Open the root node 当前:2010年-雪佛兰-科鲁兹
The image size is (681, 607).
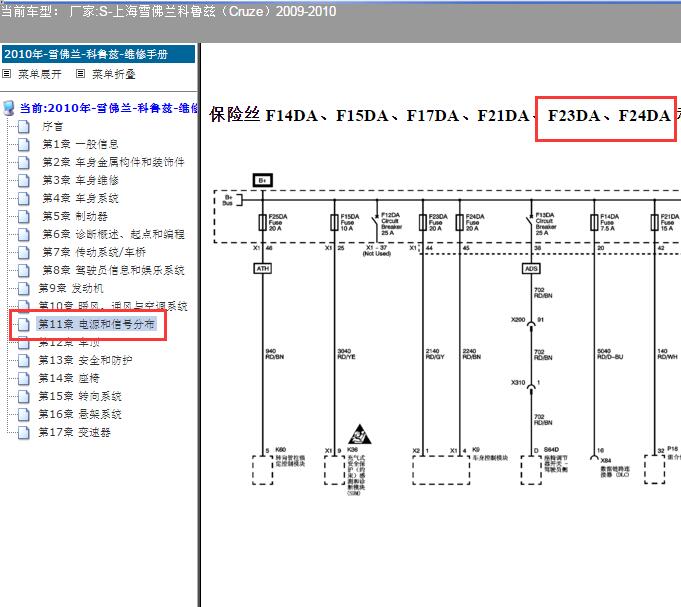click(109, 108)
